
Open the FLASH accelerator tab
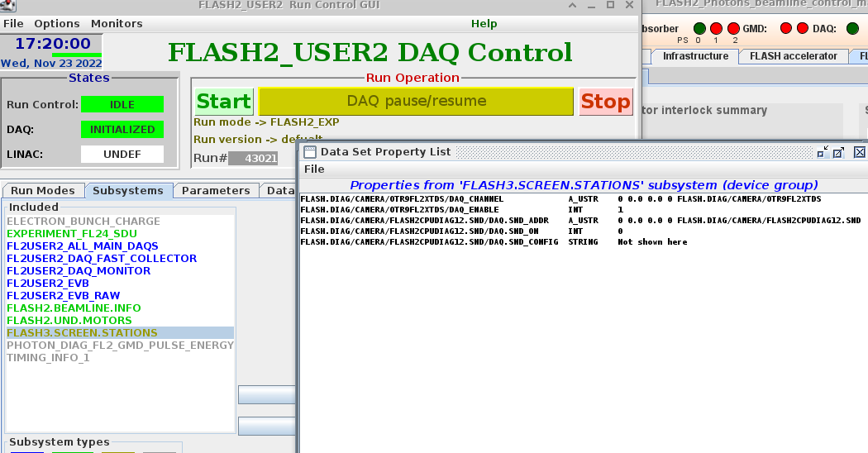pos(794,56)
